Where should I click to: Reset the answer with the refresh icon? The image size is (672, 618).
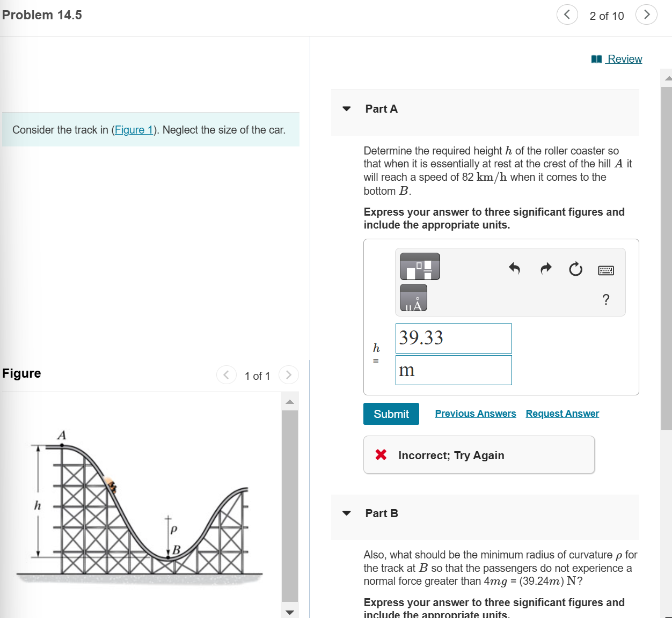tap(575, 269)
